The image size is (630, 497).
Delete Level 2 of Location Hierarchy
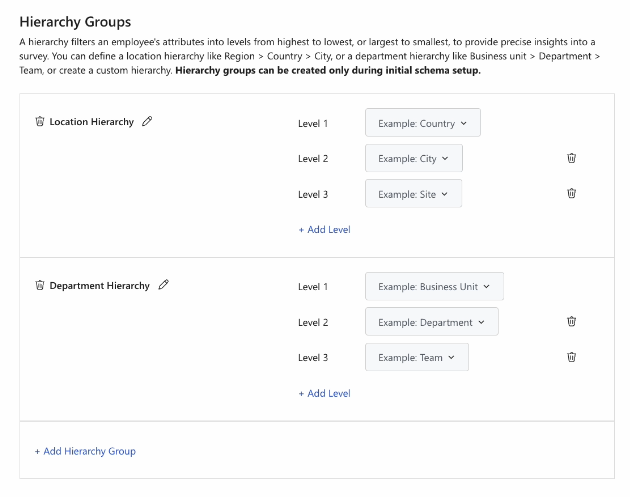(x=571, y=158)
